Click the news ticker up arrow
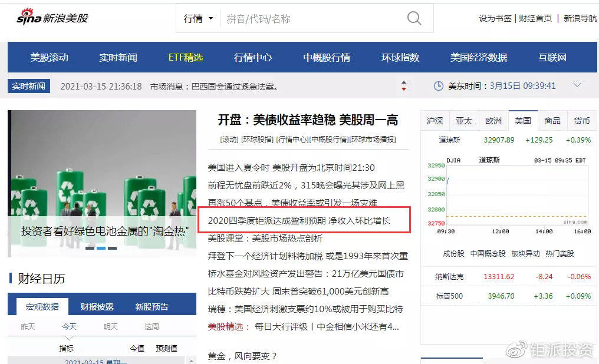Viewport: 599px width, 364px height. 404,82
